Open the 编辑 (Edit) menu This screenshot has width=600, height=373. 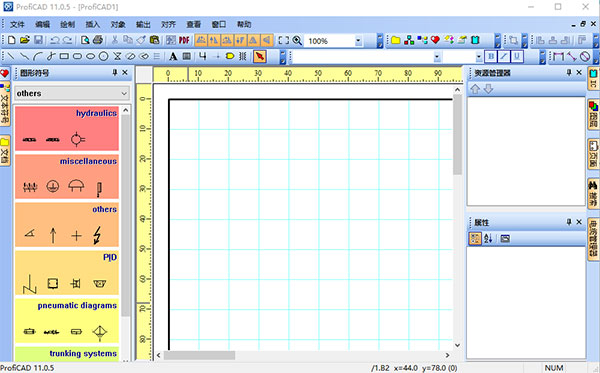[x=42, y=24]
